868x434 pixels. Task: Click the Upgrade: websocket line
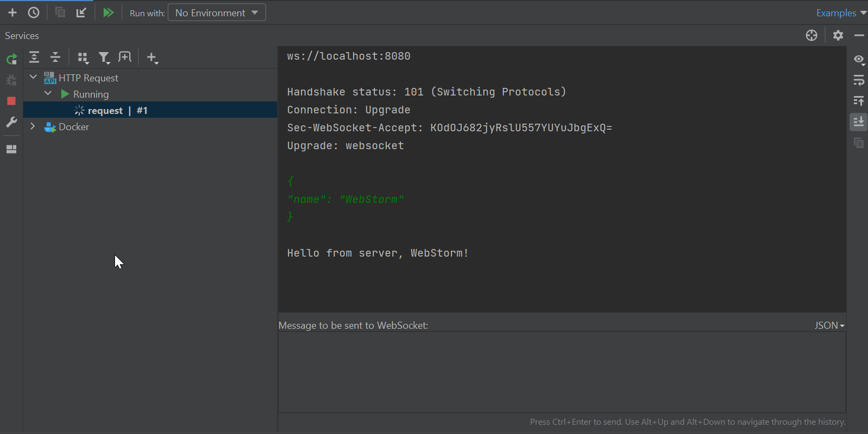click(346, 145)
